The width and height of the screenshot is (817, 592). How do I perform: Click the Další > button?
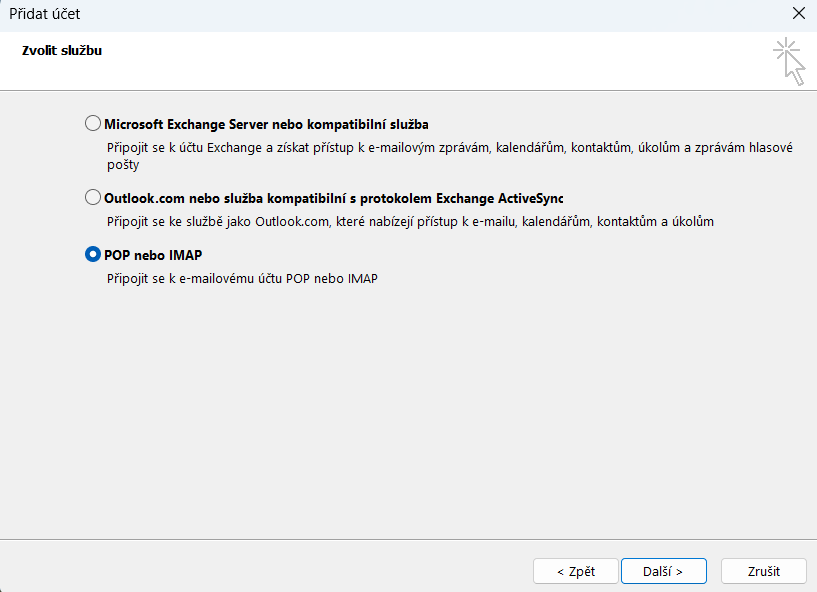click(663, 571)
